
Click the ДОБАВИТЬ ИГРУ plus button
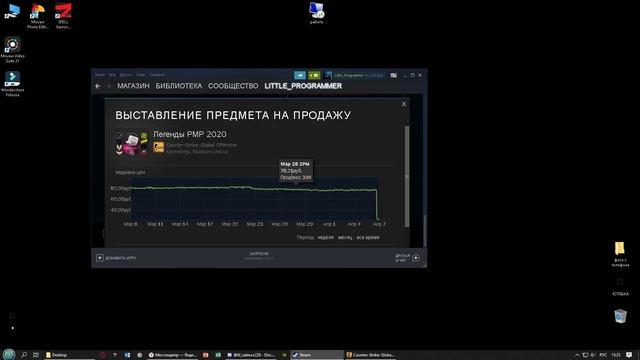[x=100, y=258]
